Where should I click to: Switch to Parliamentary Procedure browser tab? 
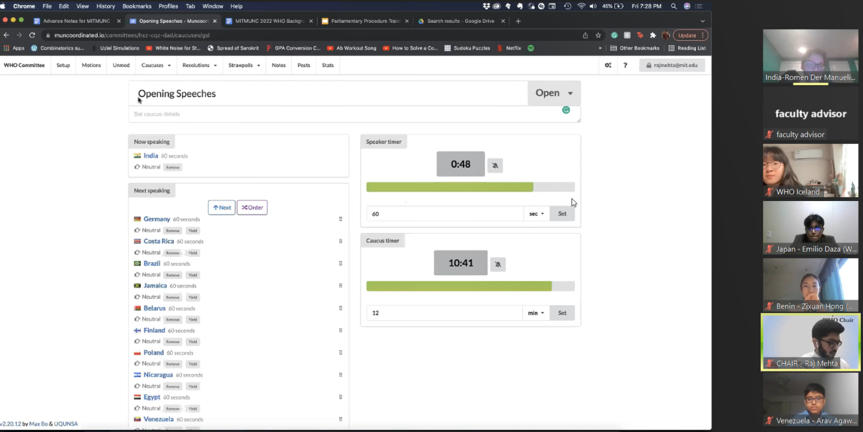click(x=365, y=21)
